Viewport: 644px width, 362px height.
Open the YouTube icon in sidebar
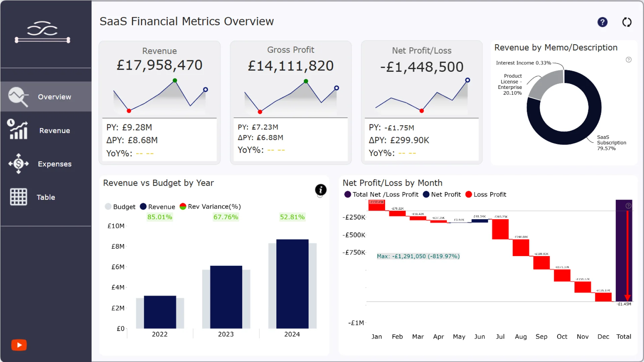click(x=19, y=345)
